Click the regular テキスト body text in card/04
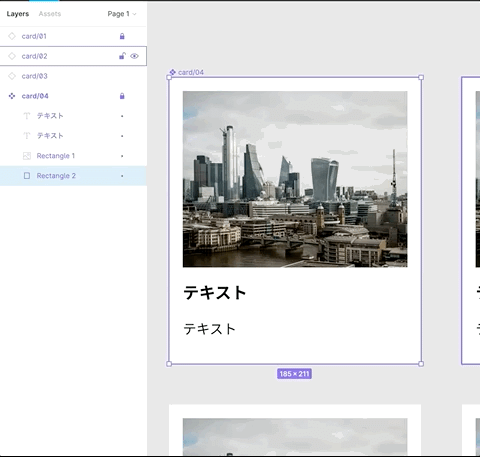 [210, 329]
